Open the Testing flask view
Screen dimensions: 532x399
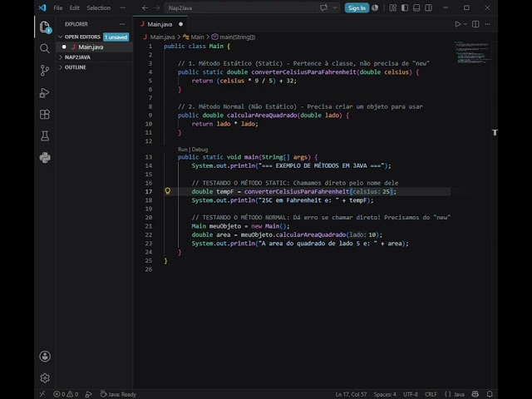(44, 136)
